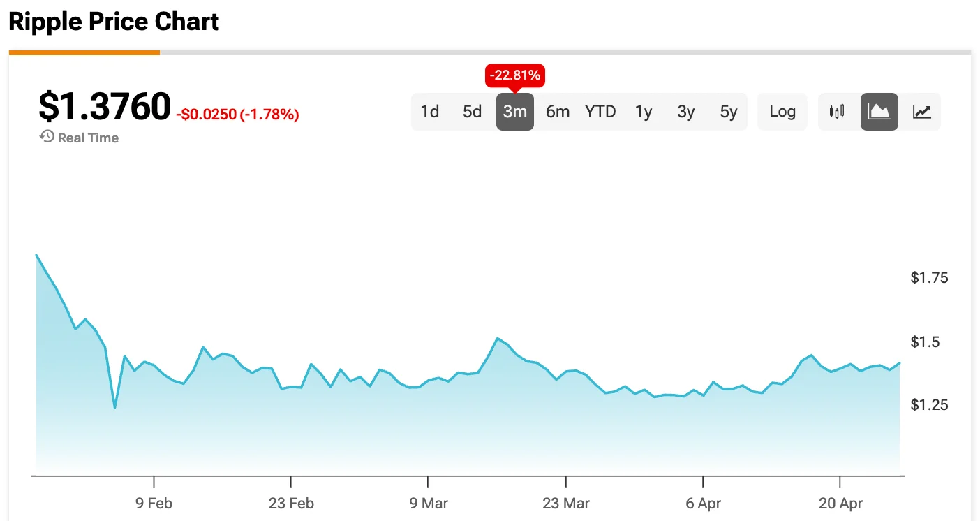Select the 5d time range

tap(473, 112)
